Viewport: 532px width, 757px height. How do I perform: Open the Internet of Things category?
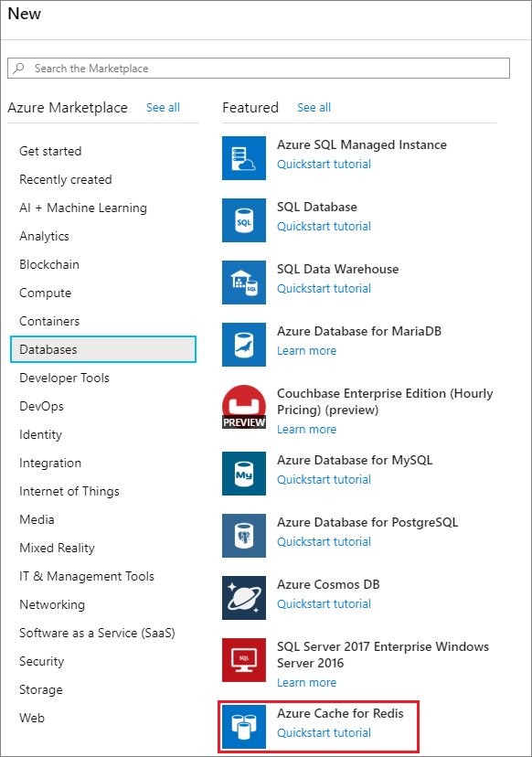69,491
